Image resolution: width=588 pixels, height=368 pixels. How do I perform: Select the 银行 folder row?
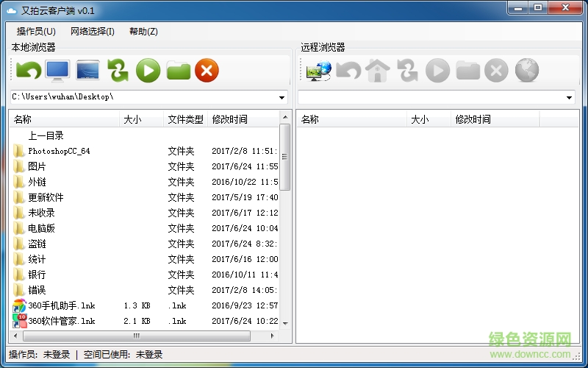(145, 275)
